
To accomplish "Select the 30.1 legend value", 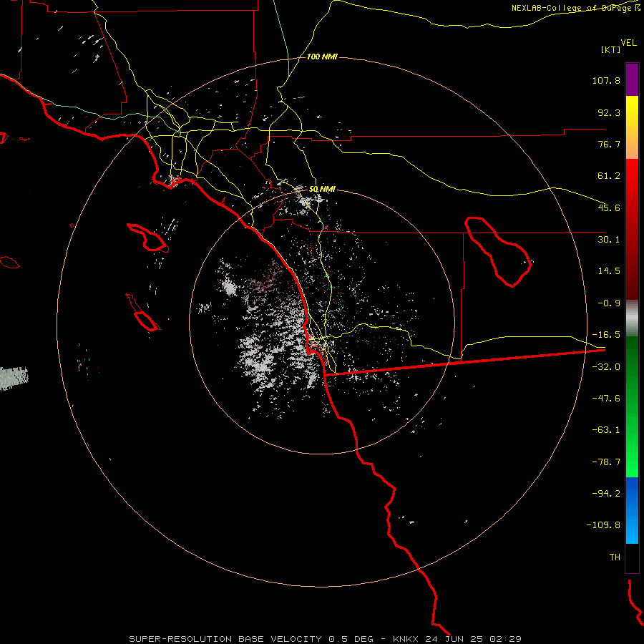I will (609, 240).
